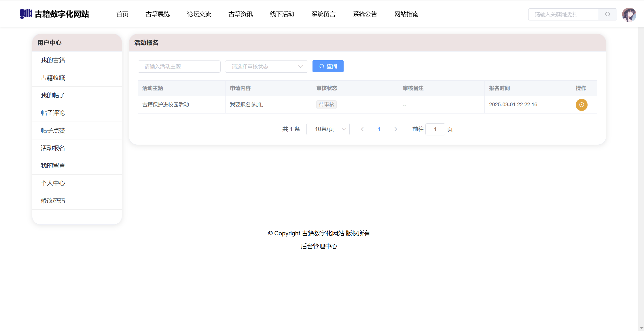This screenshot has width=644, height=331.
Task: Select 我的古籍 in the user center sidebar
Action: coord(53,60)
